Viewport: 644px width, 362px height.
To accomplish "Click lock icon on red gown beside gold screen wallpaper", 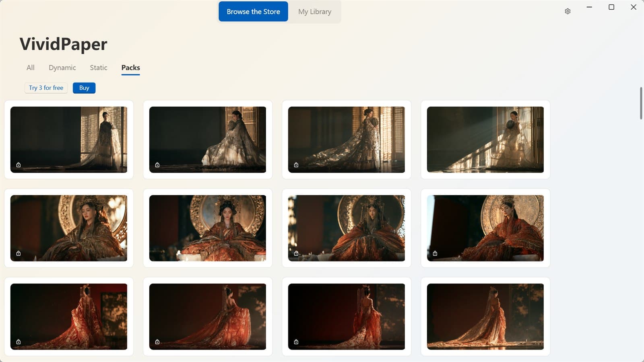I will (x=19, y=342).
